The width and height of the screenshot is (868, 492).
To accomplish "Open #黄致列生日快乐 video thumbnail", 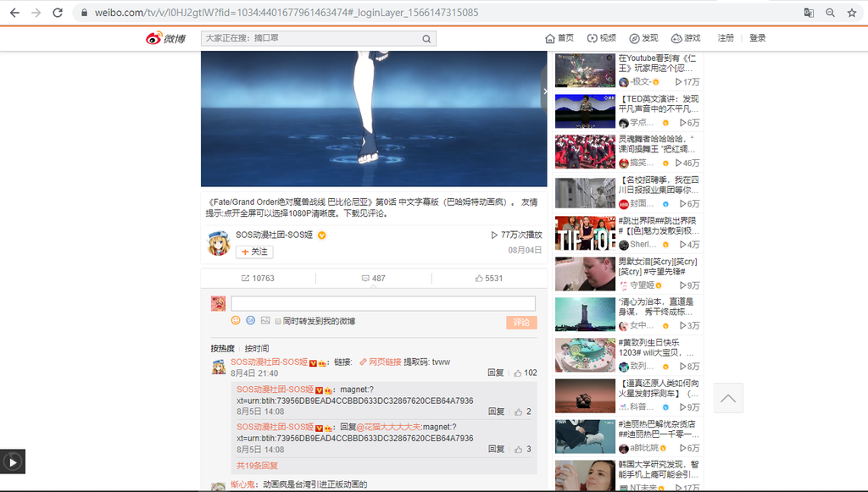I will [585, 355].
